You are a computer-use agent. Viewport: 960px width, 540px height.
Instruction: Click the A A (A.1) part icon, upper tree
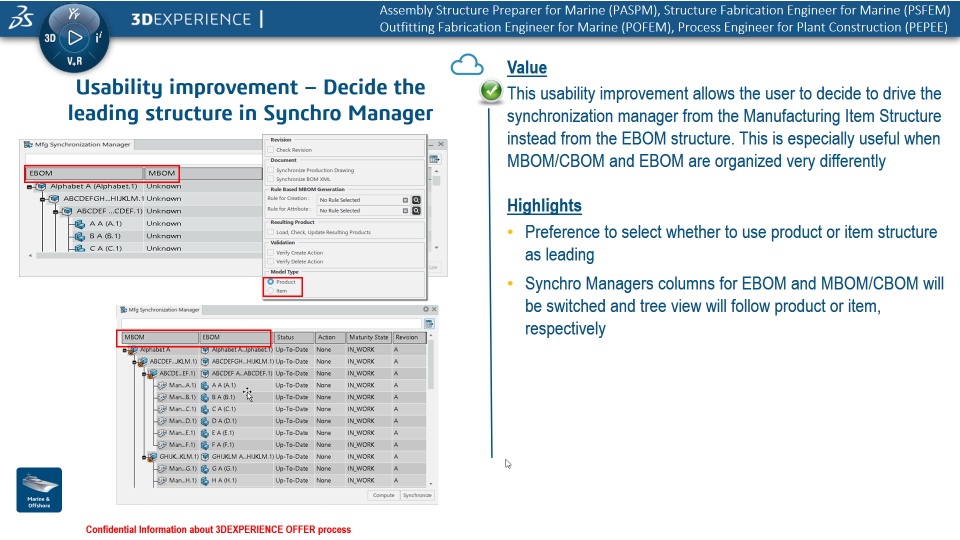[x=80, y=223]
